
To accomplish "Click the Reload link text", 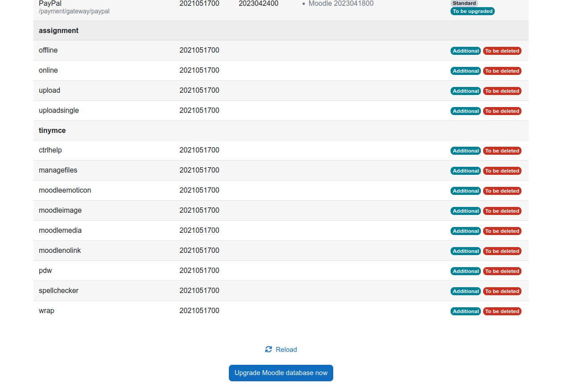I will click(x=286, y=350).
